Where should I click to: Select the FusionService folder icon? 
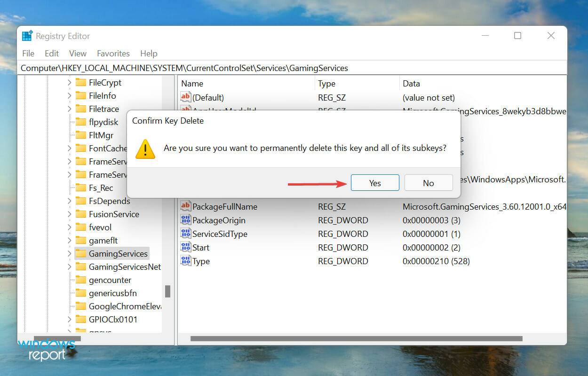(81, 214)
